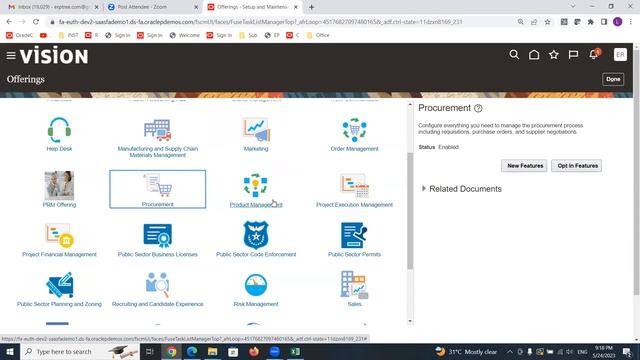Click the search magnifier in header
The width and height of the screenshot is (640, 360).
click(x=514, y=55)
